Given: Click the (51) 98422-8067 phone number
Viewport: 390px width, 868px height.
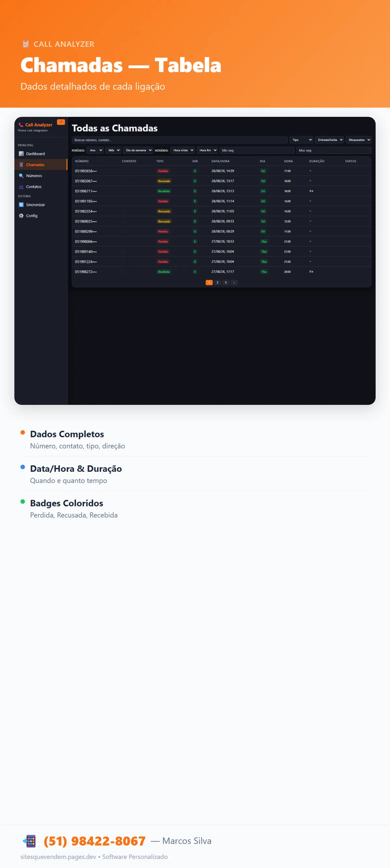Looking at the screenshot, I should tap(95, 841).
